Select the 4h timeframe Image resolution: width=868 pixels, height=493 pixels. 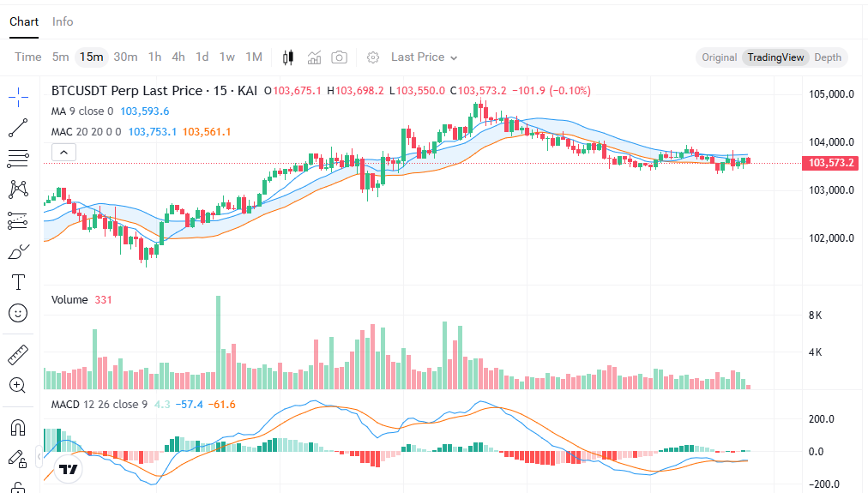[x=178, y=57]
